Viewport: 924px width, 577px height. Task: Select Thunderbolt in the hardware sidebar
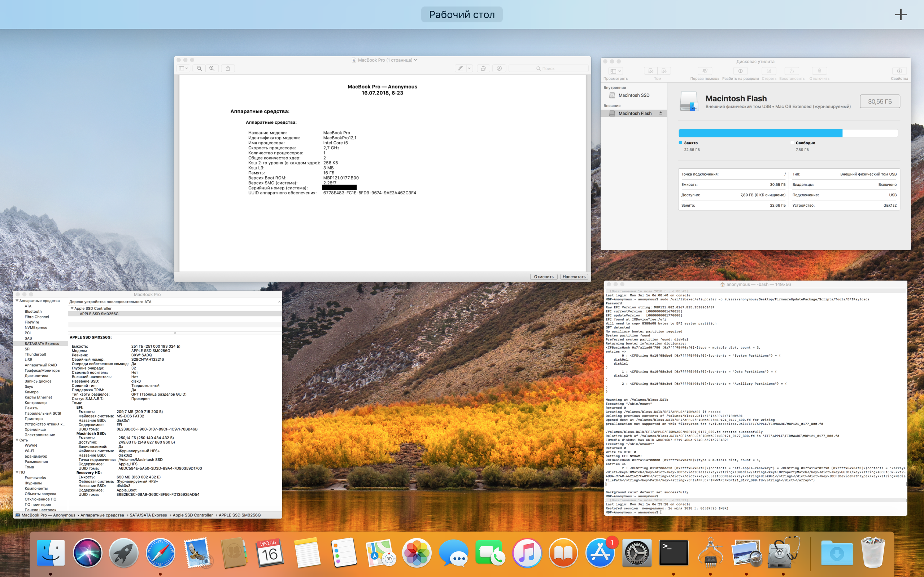point(35,354)
